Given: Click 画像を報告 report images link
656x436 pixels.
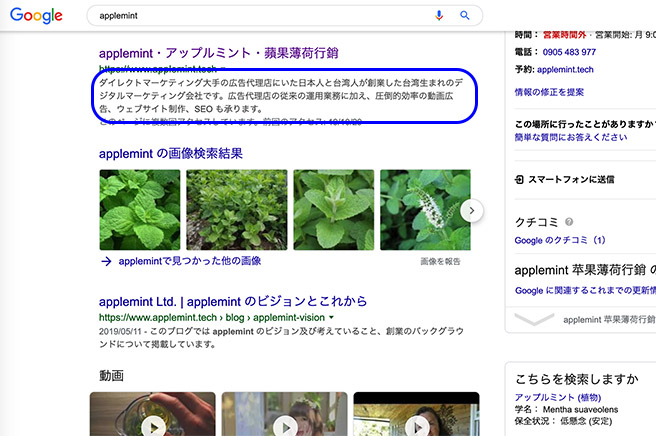Looking at the screenshot, I should pos(440,262).
